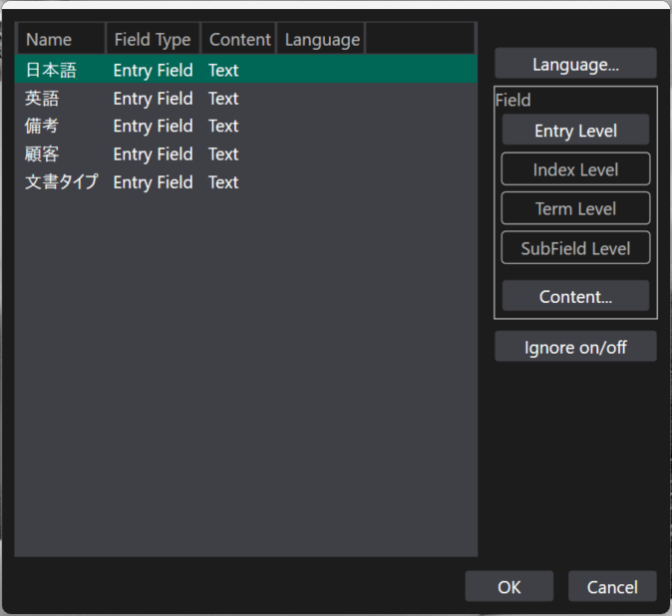Open the Content... dialog button
672x616 pixels.
coord(575,296)
